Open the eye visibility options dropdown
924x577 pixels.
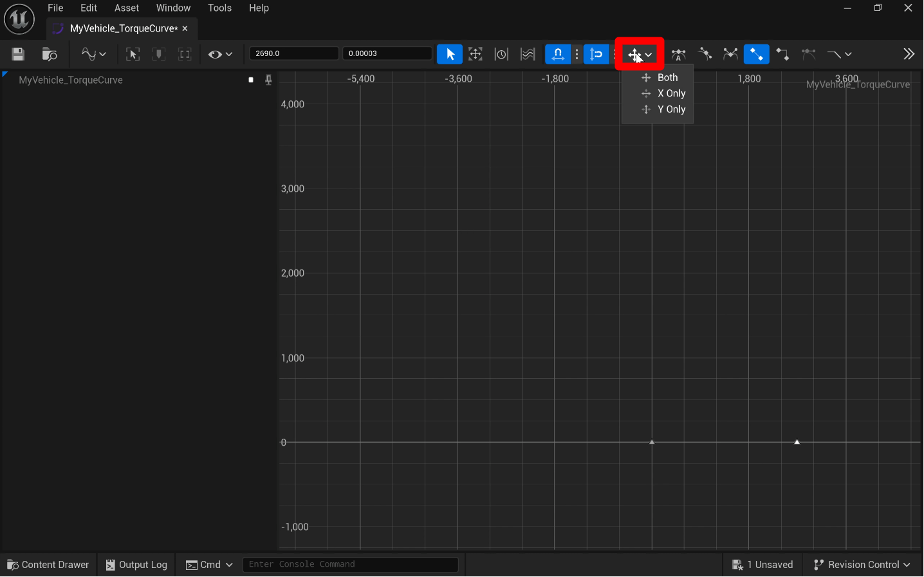[x=220, y=54]
